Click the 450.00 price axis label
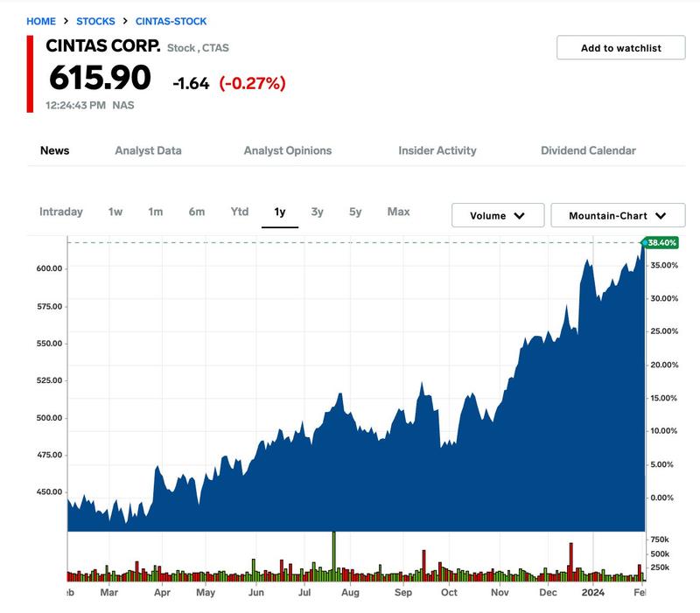 [49, 492]
